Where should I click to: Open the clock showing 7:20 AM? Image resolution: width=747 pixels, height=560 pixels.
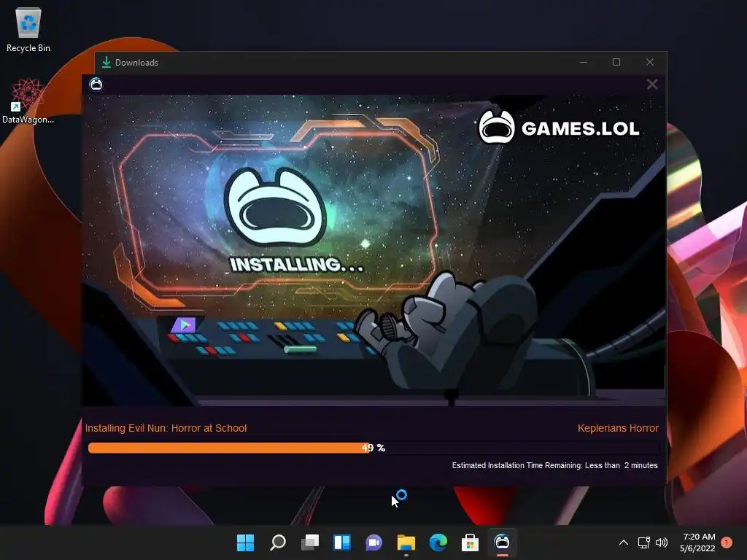pos(698,542)
